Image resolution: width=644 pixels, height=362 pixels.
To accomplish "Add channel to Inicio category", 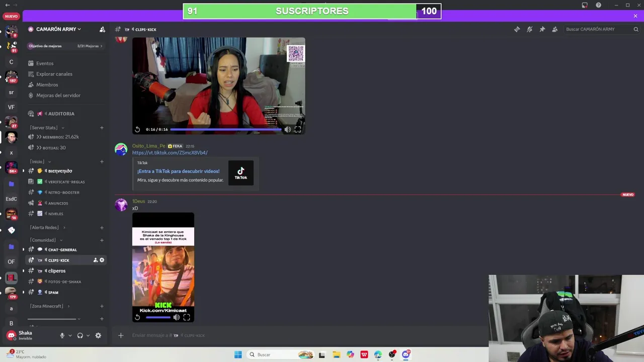I will pos(102,161).
